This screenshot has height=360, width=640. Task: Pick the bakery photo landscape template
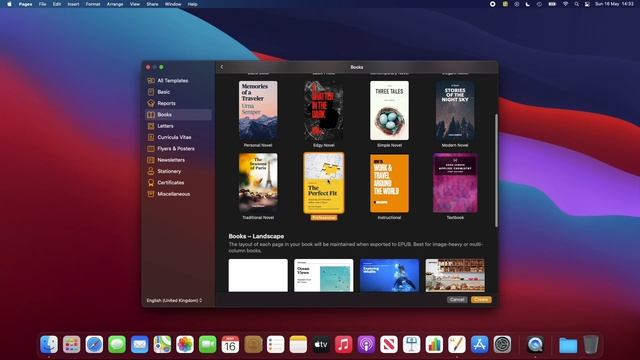click(455, 276)
